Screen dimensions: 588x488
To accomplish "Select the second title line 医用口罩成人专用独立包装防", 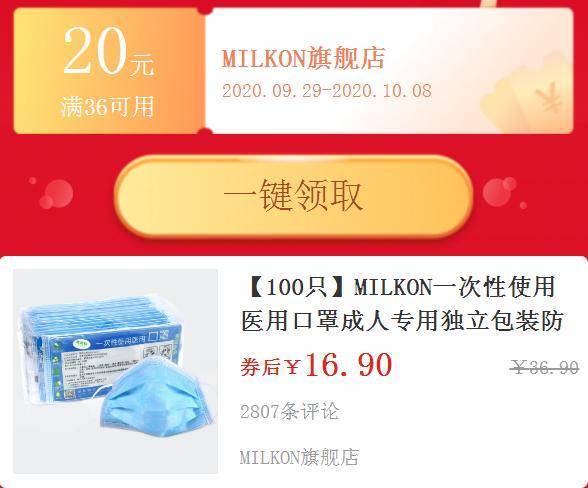I will tap(402, 321).
